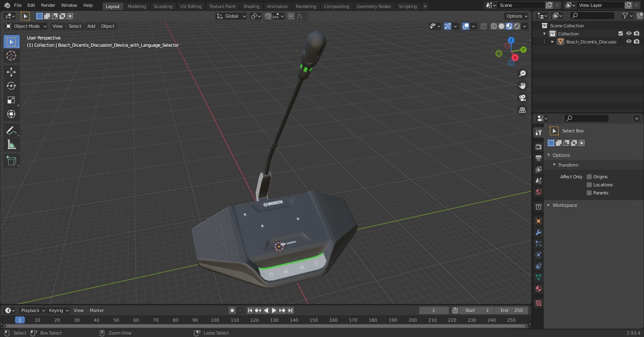Open Object properties tab
The image size is (644, 337).
539,221
